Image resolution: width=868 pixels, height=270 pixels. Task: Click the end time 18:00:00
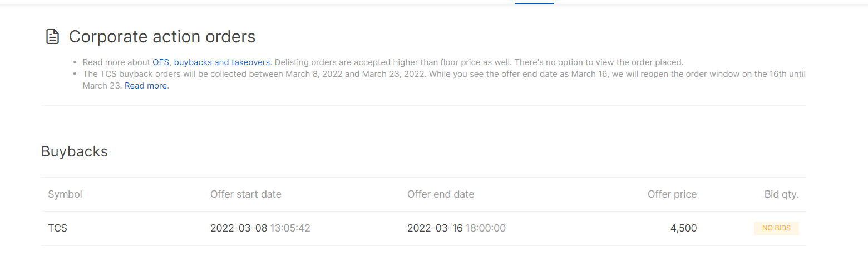pos(486,228)
